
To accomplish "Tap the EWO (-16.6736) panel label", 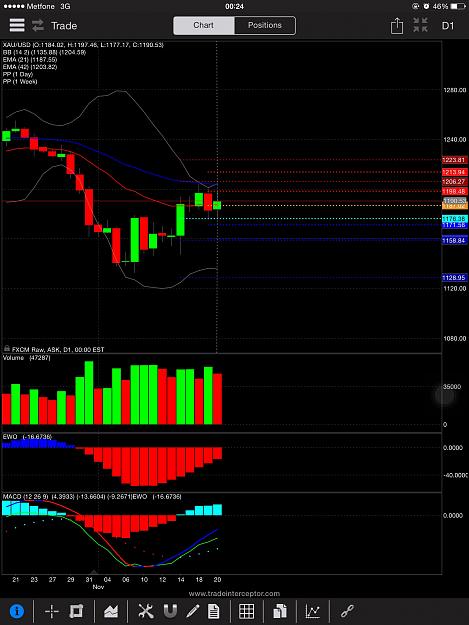I will [27, 436].
